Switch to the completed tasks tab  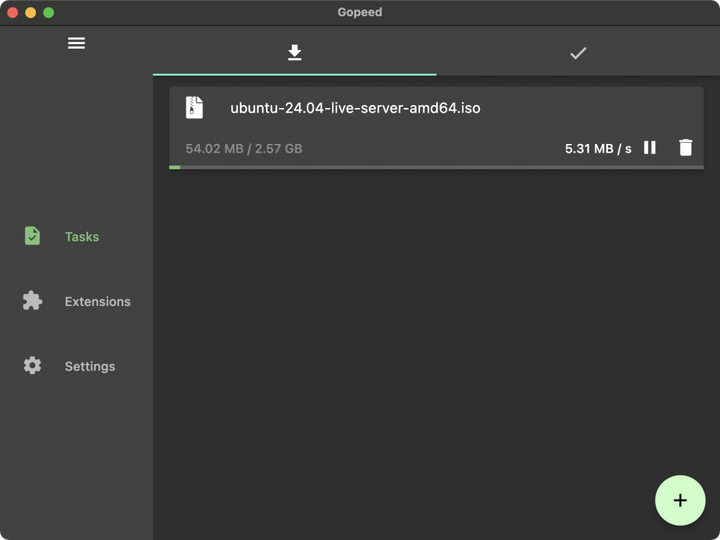[x=578, y=53]
